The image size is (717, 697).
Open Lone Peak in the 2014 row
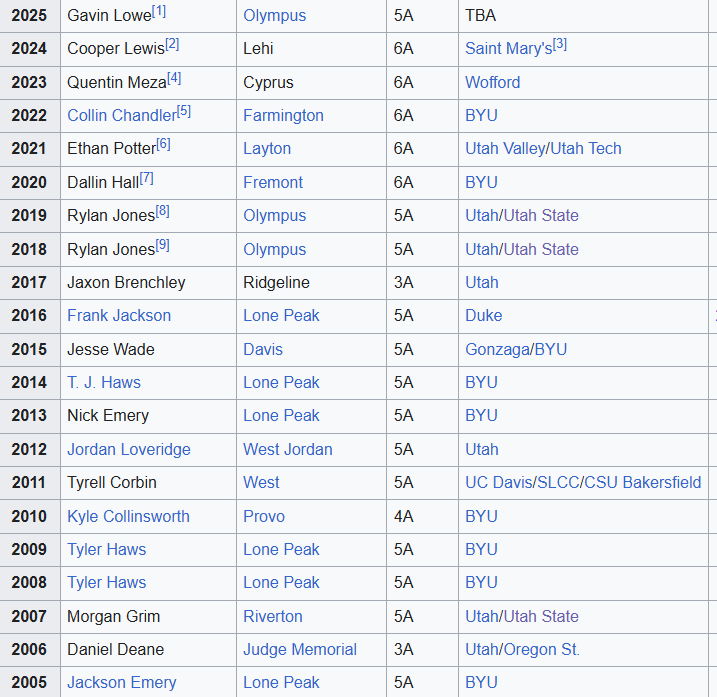coord(281,382)
